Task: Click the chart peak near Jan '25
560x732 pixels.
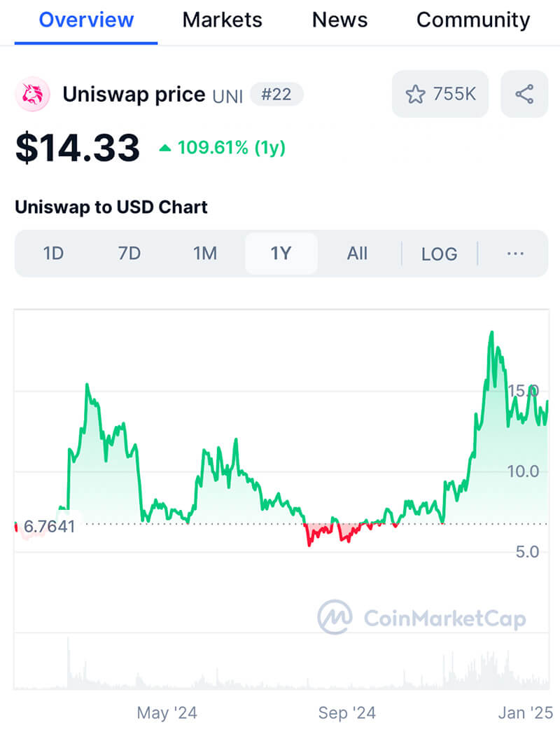Action: click(491, 333)
